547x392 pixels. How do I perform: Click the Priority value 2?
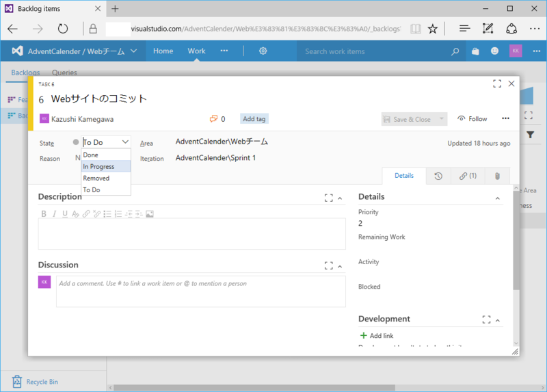360,224
